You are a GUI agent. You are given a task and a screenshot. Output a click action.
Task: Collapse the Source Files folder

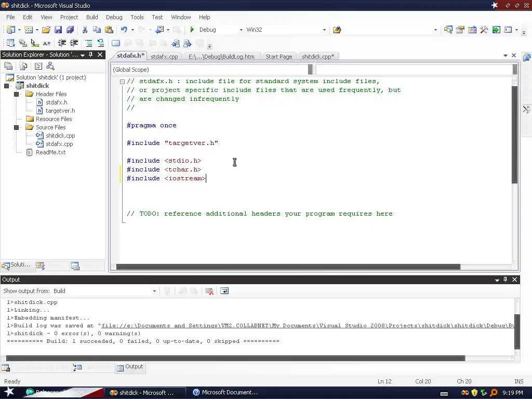[16, 127]
